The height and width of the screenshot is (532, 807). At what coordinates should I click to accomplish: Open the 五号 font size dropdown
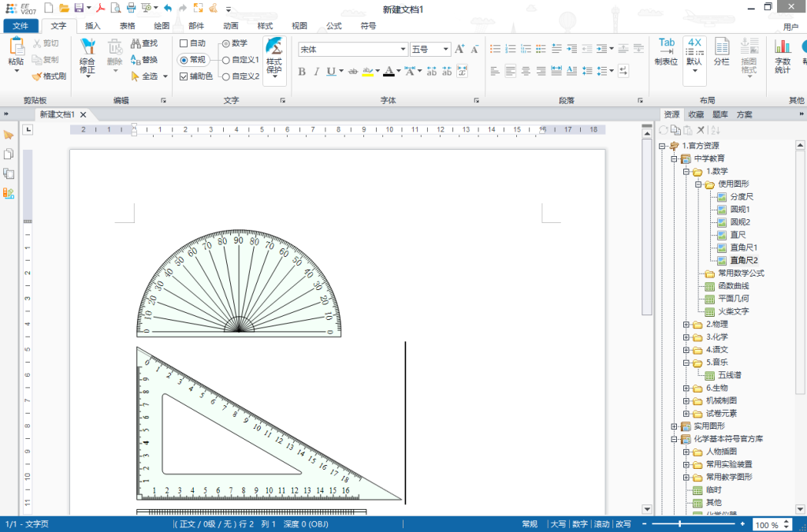[444, 49]
